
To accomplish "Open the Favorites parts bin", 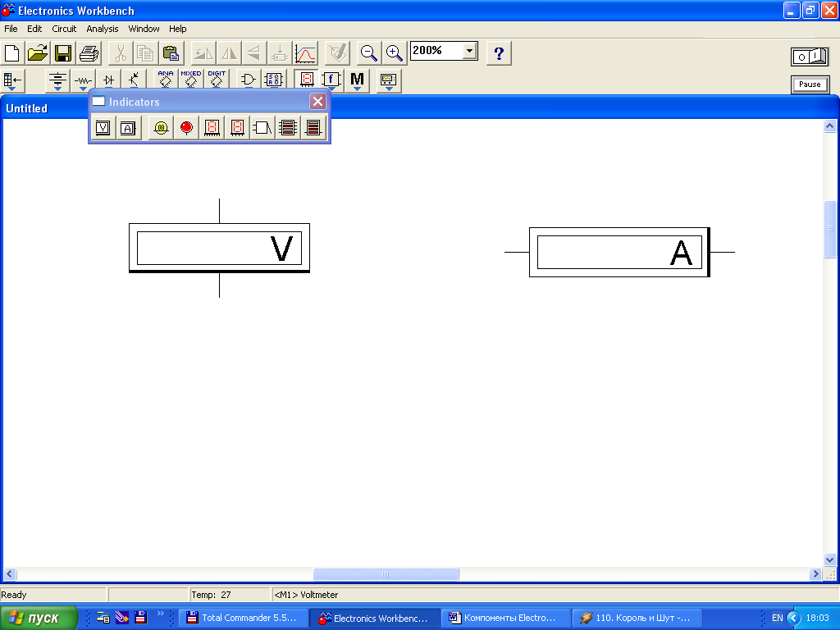I will coord(11,80).
